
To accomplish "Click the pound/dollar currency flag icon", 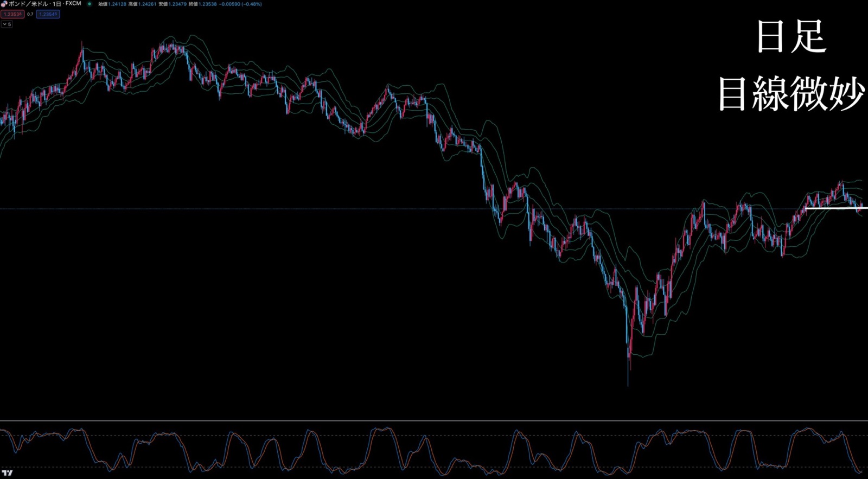I will coord(4,4).
